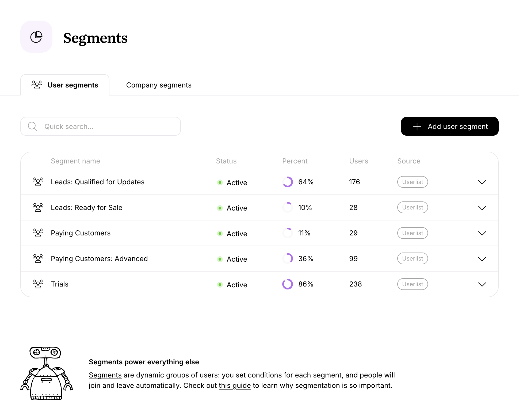
Task: Click the Segments pie chart icon in header
Action: point(37,37)
